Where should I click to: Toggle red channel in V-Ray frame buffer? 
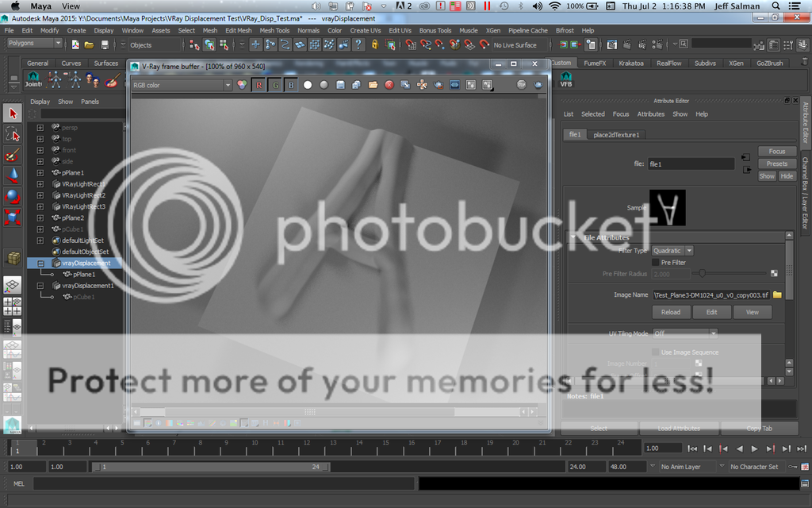(259, 85)
